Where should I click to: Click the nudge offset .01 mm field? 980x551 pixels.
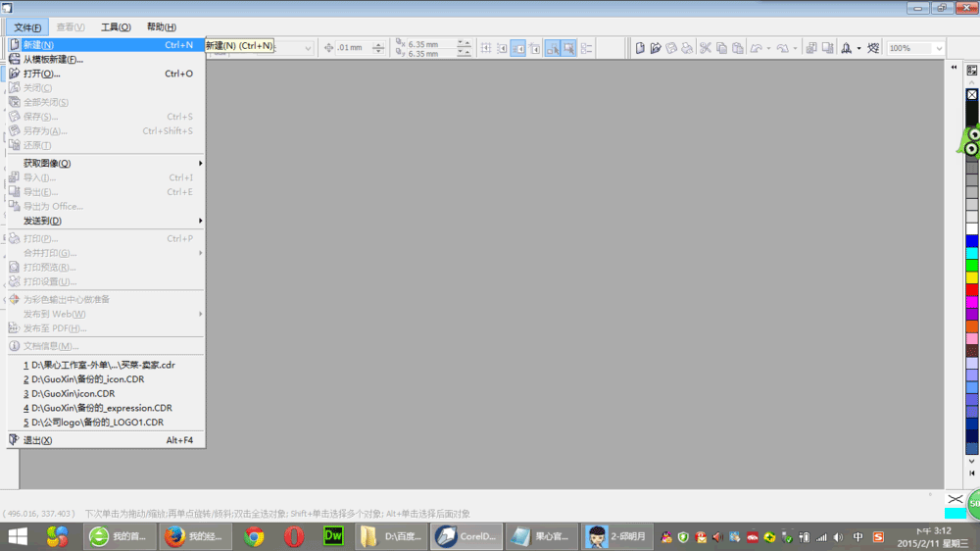[354, 47]
